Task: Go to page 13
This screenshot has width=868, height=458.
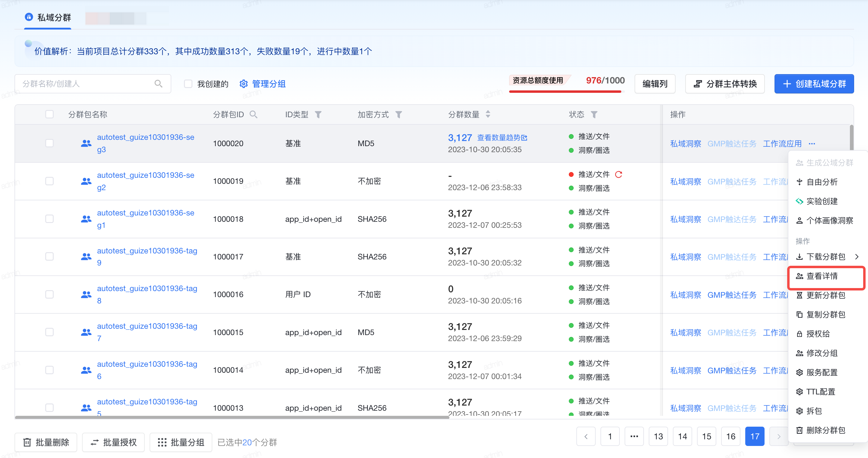Action: tap(658, 437)
